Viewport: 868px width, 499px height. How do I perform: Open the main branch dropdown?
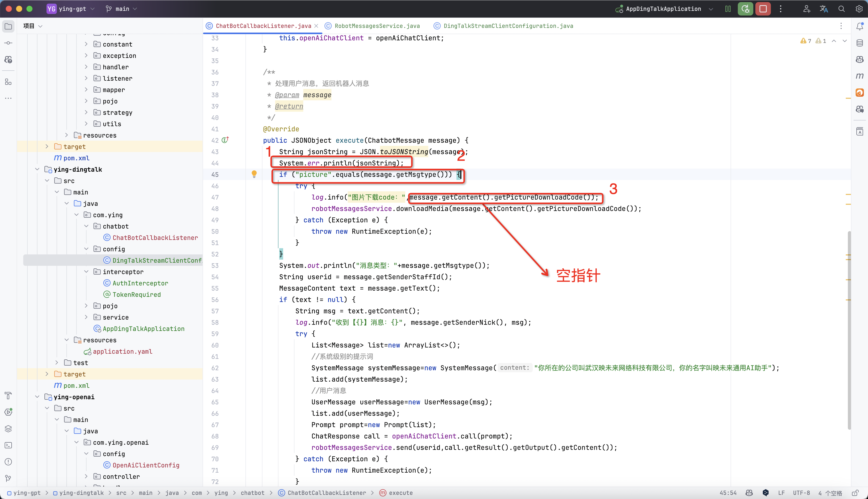121,9
